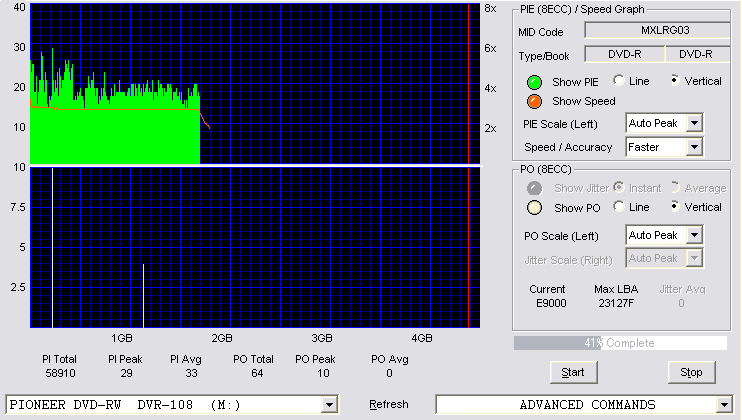The height and width of the screenshot is (420, 742).
Task: Click the PI Peak value 29
Action: pyautogui.click(x=126, y=374)
